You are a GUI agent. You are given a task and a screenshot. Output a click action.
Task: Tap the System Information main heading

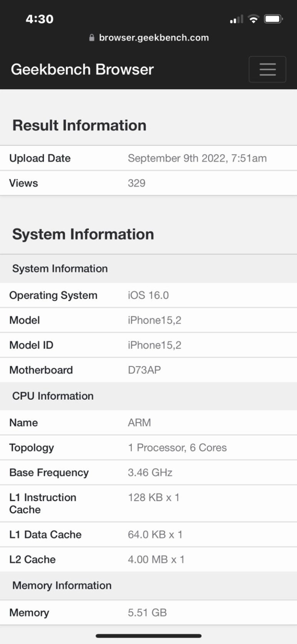click(x=83, y=234)
